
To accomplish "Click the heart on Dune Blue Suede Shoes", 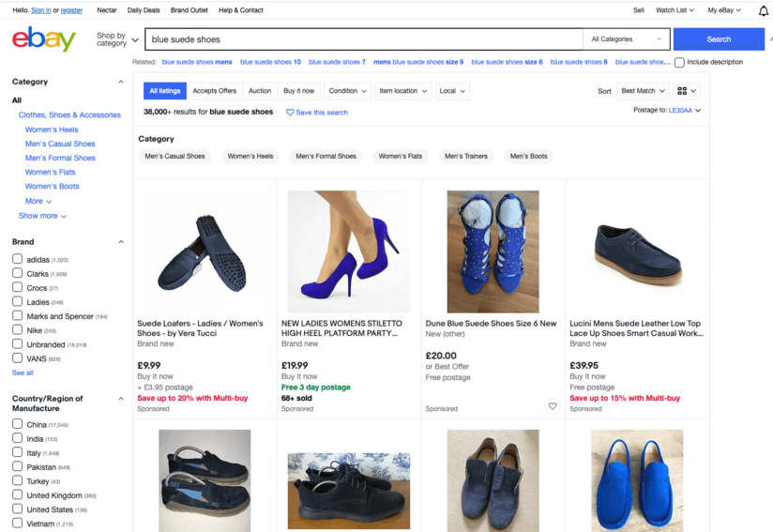I will (553, 405).
